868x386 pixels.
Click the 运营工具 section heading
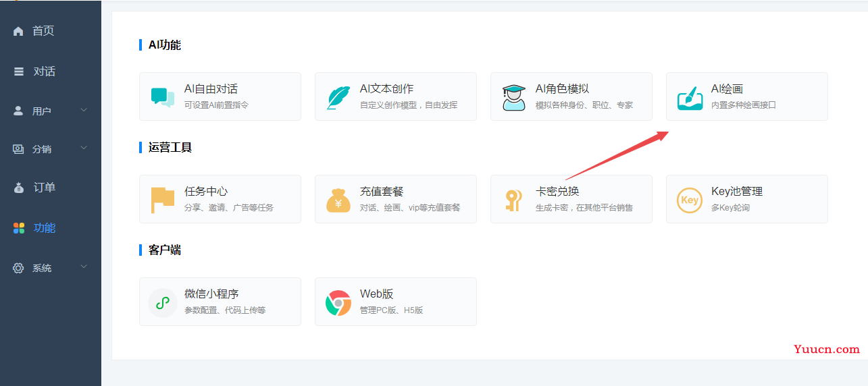point(170,148)
